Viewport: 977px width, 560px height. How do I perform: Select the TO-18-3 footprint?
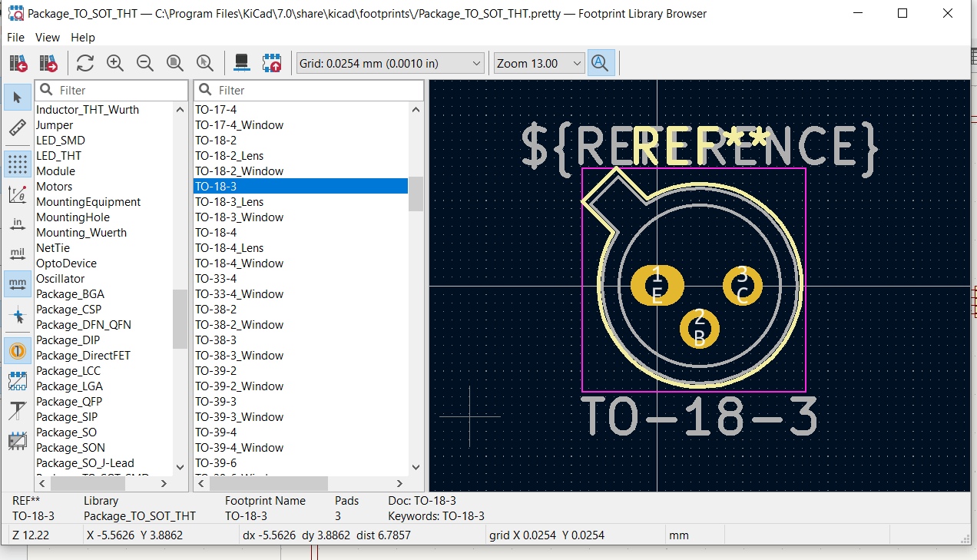300,187
